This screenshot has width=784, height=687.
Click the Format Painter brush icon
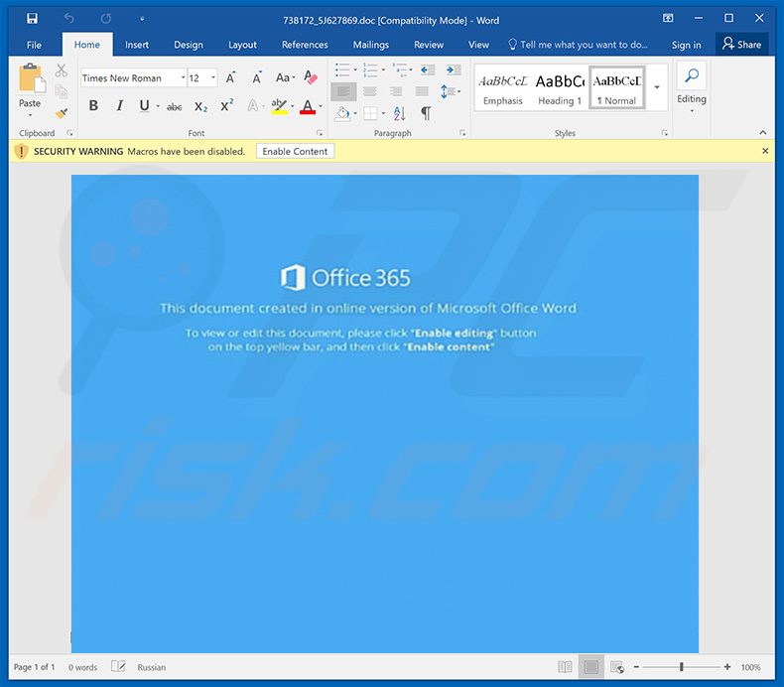61,113
